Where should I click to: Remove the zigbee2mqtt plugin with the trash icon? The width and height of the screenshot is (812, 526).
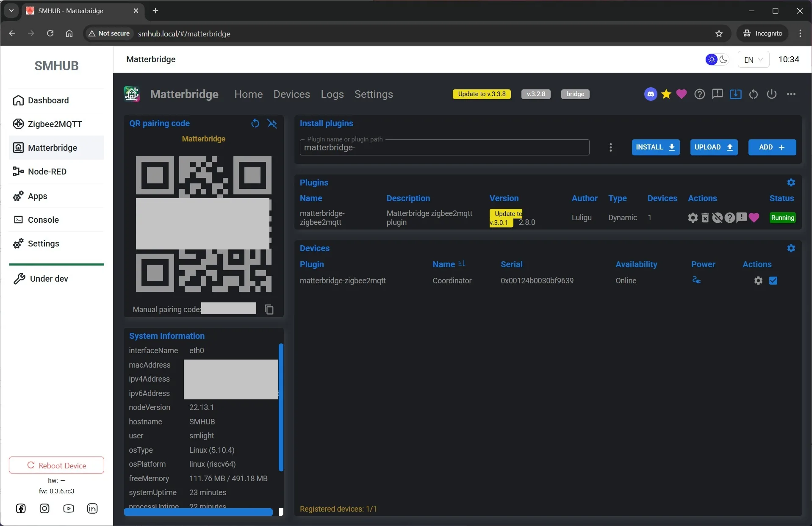coord(705,218)
